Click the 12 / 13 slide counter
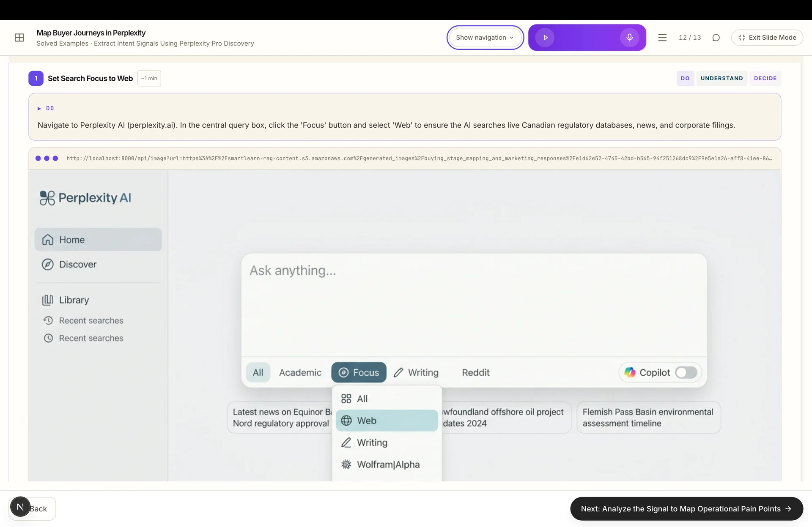 click(690, 38)
